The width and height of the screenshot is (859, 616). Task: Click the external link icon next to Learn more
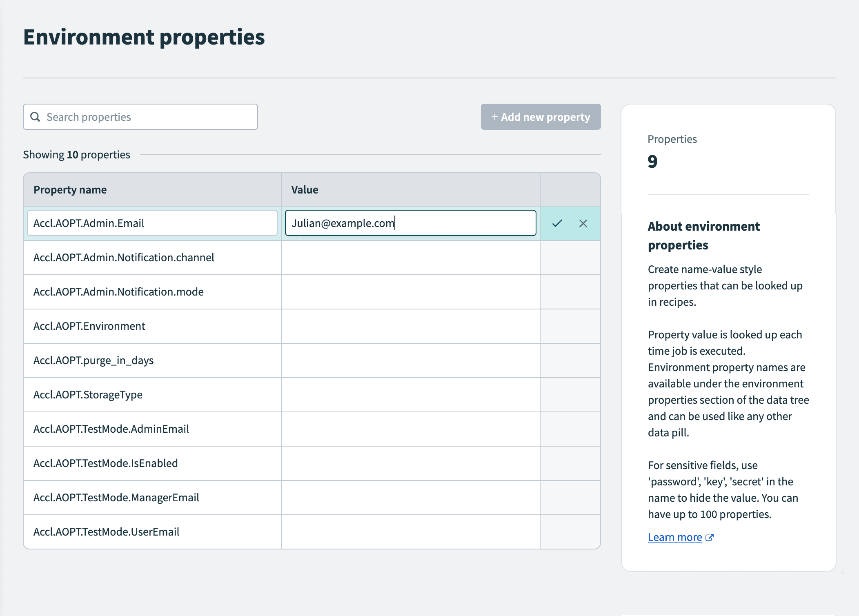pyautogui.click(x=710, y=537)
